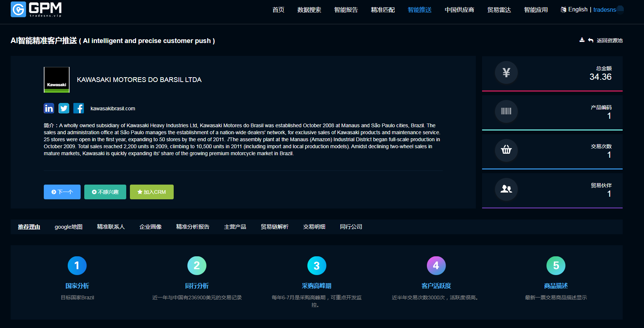Click the Kawasaki company logo thumbnail
The height and width of the screenshot is (328, 644).
57,80
